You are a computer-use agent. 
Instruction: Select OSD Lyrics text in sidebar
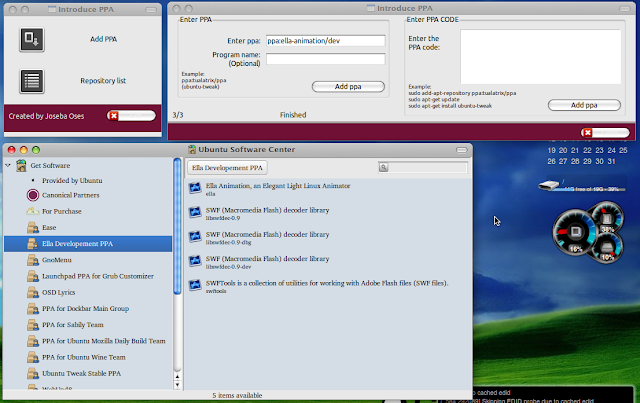[x=58, y=292]
